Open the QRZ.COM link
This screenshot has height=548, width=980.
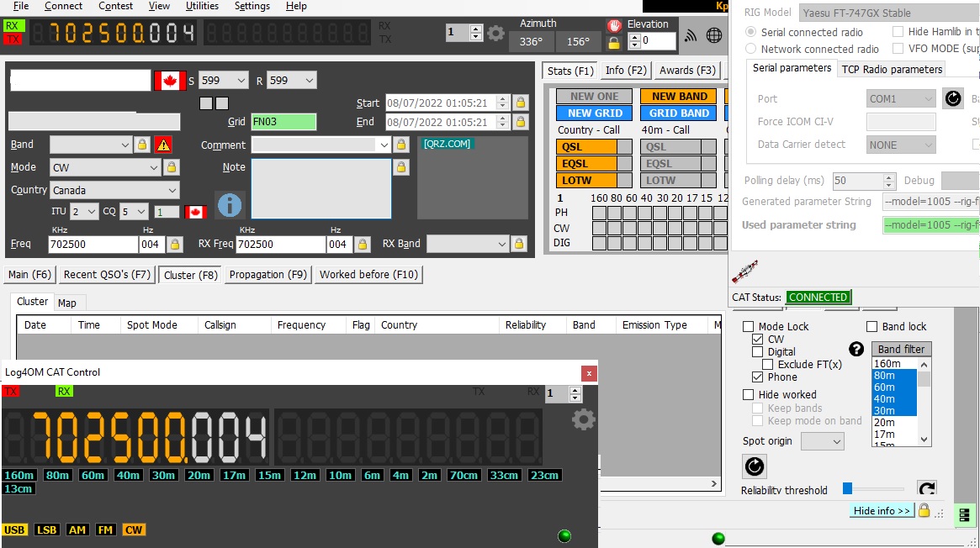(447, 144)
